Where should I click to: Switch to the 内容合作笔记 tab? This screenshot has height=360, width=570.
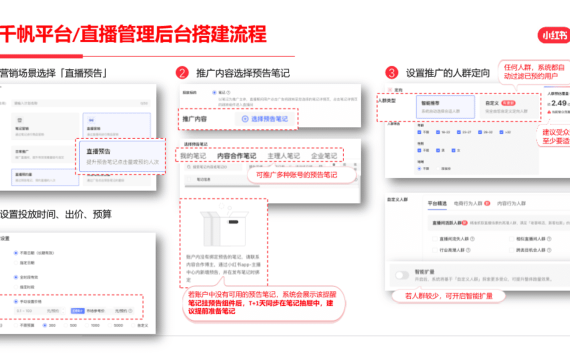coord(236,156)
